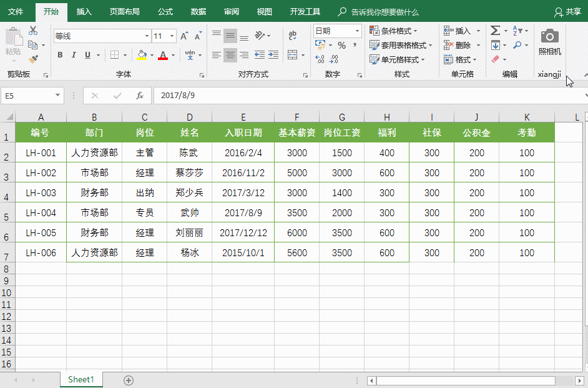Decrease font size with the smaller A icon
The height and width of the screenshot is (388, 588).
point(198,36)
